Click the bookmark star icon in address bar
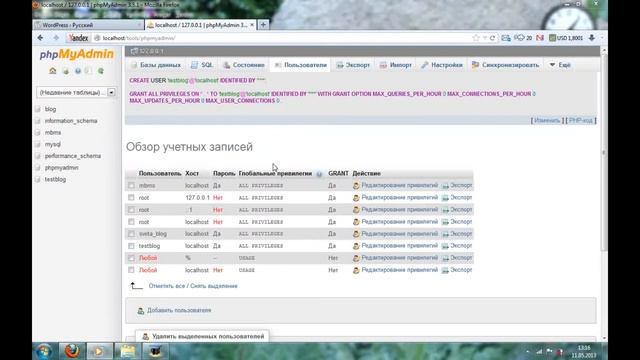Screen dimensions: 640x360 (476, 38)
